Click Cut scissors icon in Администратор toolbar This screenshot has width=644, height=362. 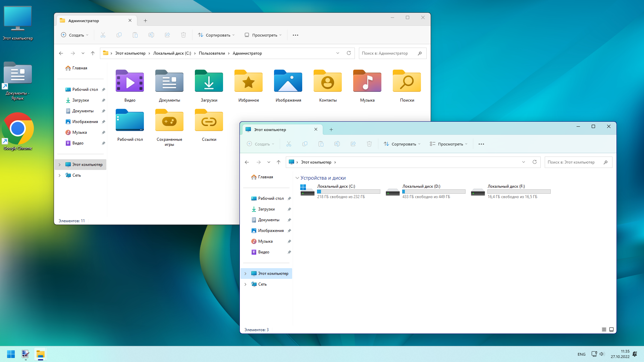click(x=103, y=35)
